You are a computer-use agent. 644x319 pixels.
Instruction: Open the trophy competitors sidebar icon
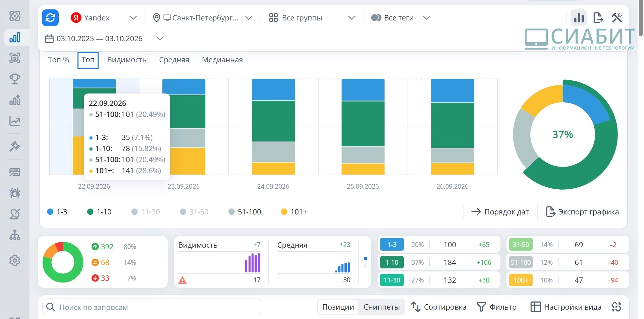click(x=15, y=79)
